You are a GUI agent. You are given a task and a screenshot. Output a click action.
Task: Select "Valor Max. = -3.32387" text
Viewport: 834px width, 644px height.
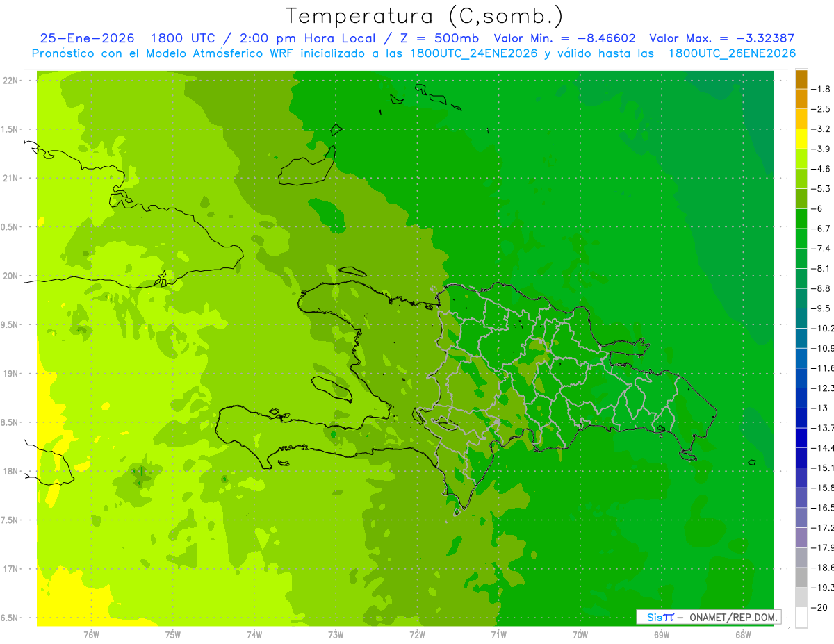click(721, 38)
